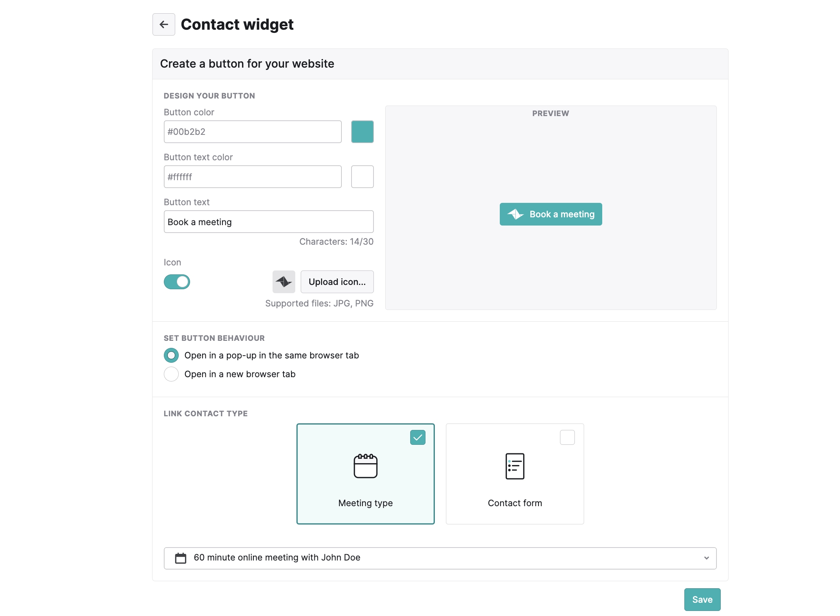Viewport: 840px width, 616px height.
Task: Click calendar icon in meeting dropdown
Action: (181, 558)
